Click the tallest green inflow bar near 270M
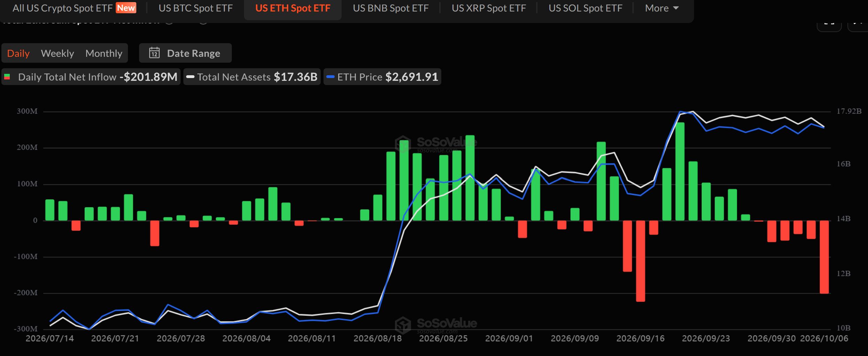Viewport: 868px width, 356px height. coord(680,171)
